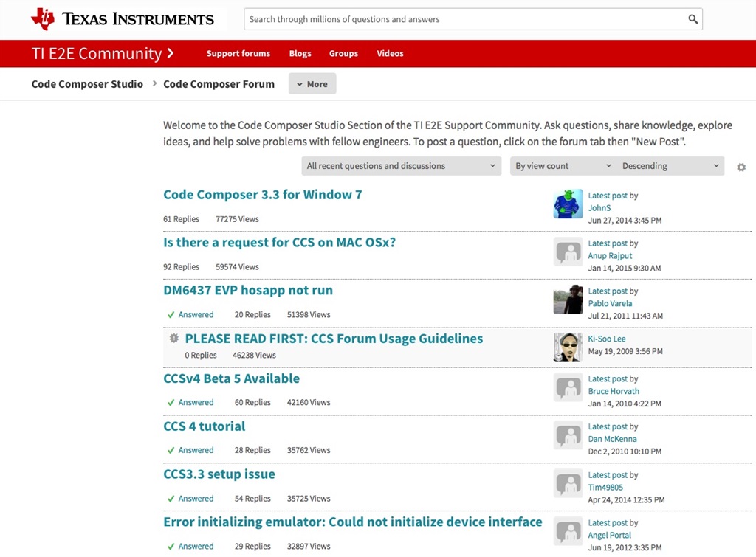Expand the More dropdown button
The width and height of the screenshot is (756, 557).
coord(312,84)
